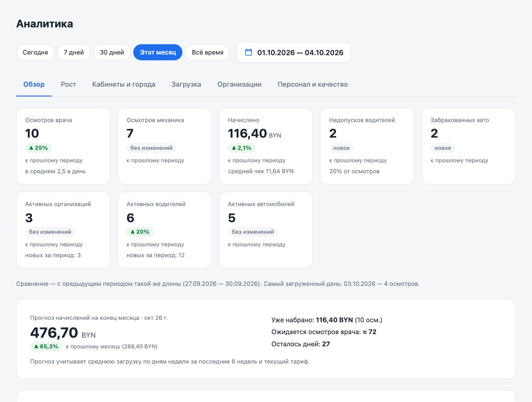Show data for "Всё время"
Viewport: 532px width, 402px height.
tap(207, 52)
